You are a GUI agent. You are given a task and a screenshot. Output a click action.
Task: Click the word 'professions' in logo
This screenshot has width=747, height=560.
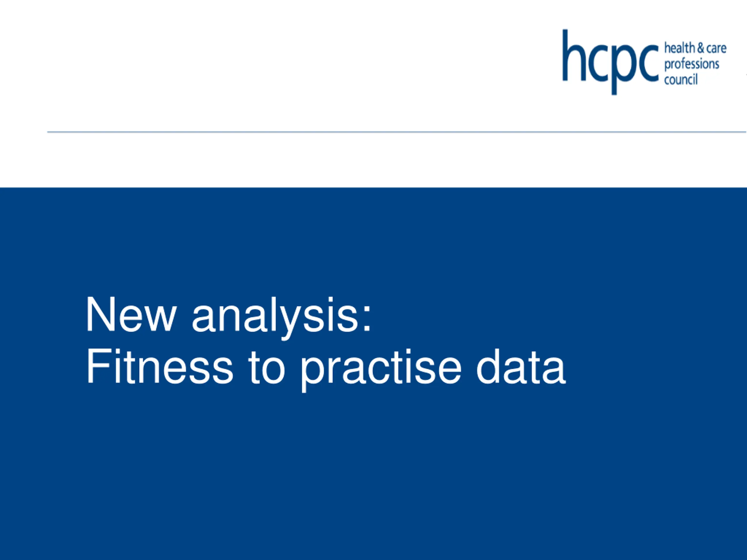[692, 64]
